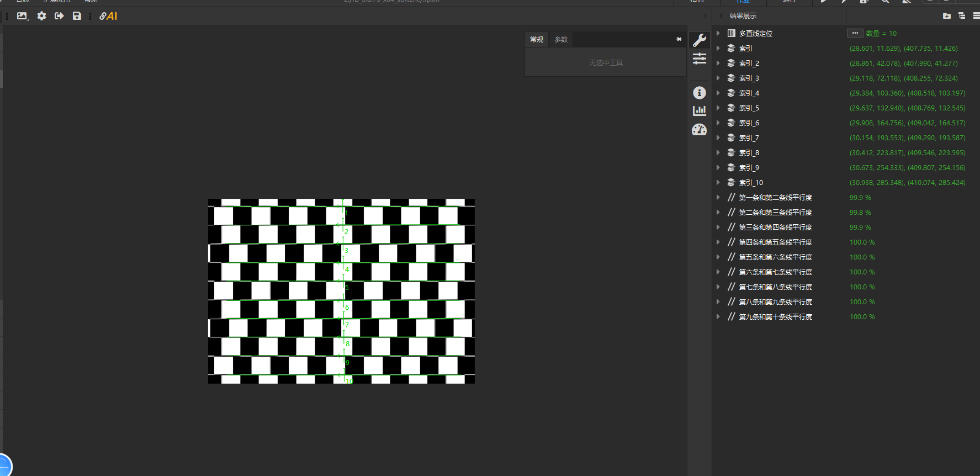Select the 索引_10 result item
This screenshot has height=476, width=980.
click(x=751, y=182)
